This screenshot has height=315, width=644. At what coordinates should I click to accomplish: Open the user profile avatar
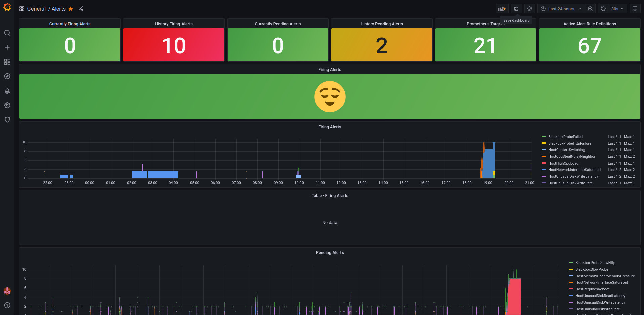[x=7, y=291]
